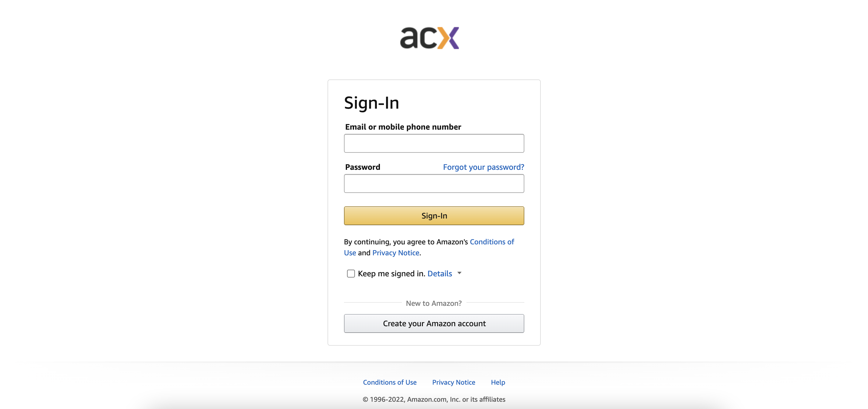This screenshot has width=868, height=409.
Task: Click the yellow Sign-In button
Action: (434, 216)
